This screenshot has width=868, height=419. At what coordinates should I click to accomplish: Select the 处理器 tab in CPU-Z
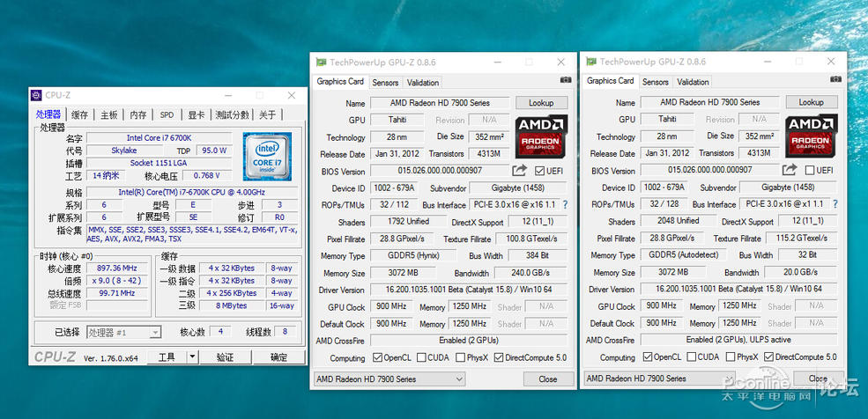click(x=48, y=114)
